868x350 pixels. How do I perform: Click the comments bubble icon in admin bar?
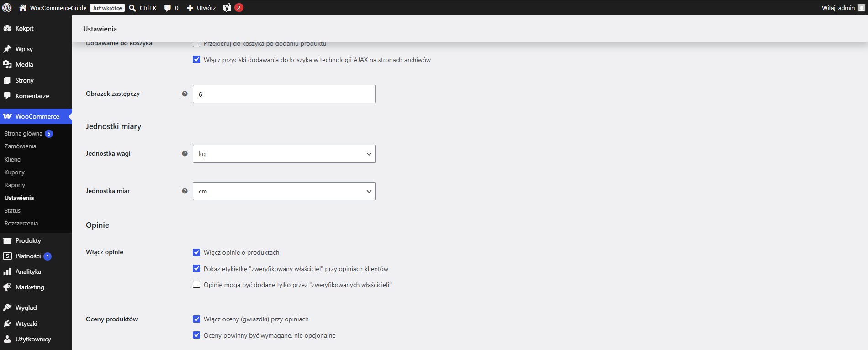168,8
